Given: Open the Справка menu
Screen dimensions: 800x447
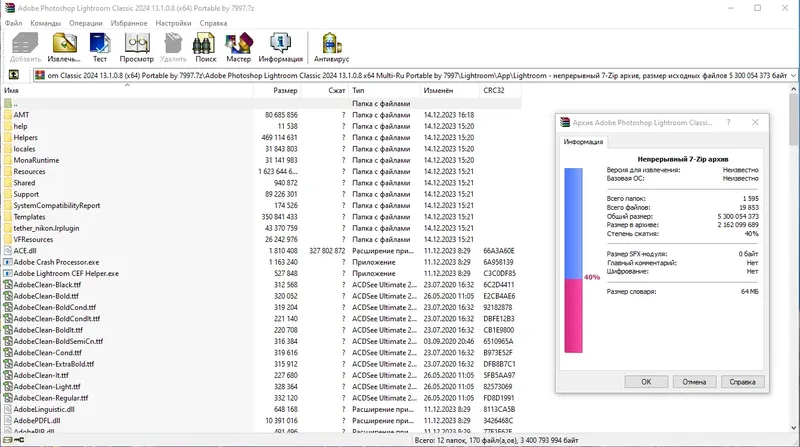Looking at the screenshot, I should point(213,23).
